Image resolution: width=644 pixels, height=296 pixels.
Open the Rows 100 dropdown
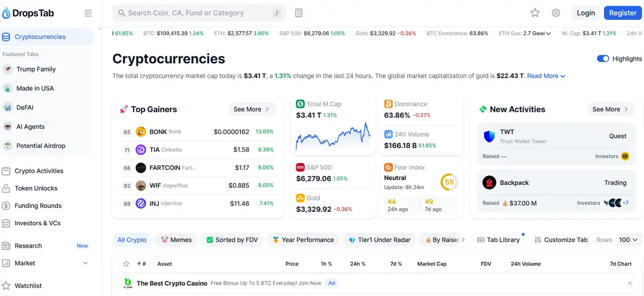(x=628, y=240)
